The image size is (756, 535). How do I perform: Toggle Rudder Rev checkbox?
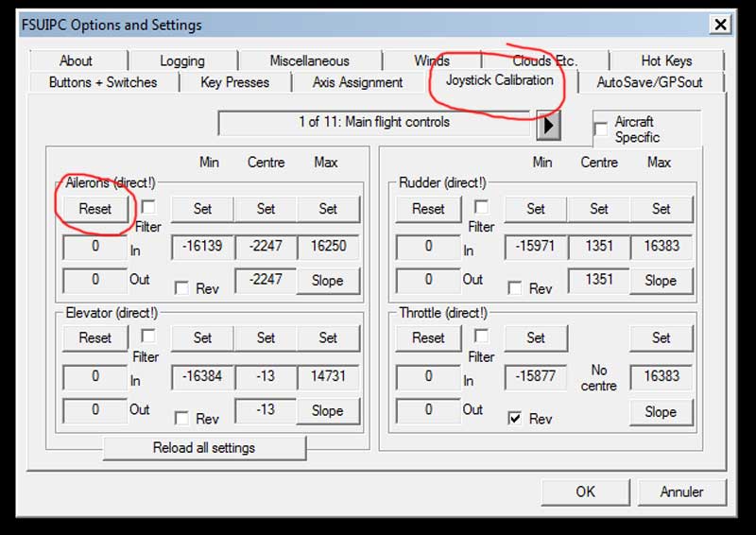coord(515,288)
